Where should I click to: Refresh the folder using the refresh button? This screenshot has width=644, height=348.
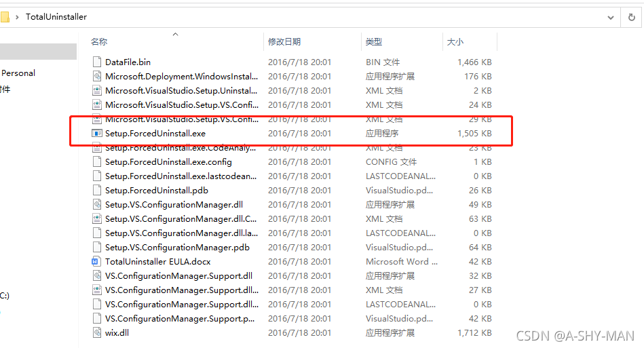point(632,17)
